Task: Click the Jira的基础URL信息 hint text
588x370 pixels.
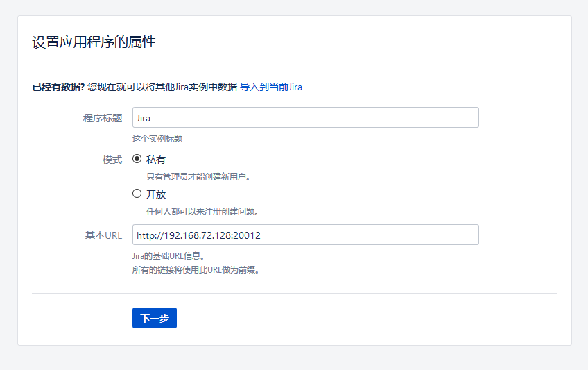Action: [168, 256]
